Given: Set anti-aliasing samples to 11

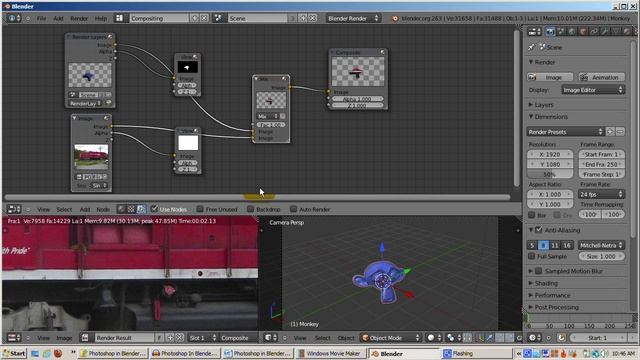Looking at the screenshot, I should pyautogui.click(x=555, y=245).
